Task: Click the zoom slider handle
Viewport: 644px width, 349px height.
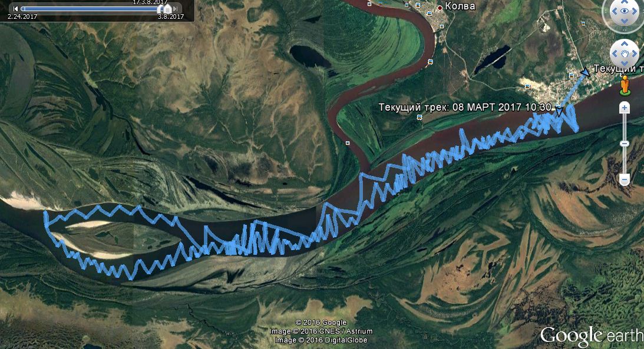Action: point(625,144)
